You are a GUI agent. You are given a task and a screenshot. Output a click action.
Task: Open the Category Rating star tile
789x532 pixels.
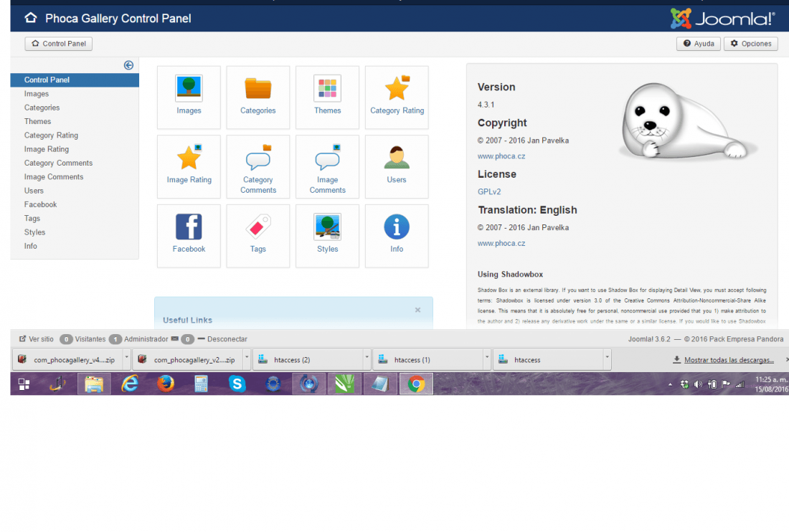click(397, 97)
